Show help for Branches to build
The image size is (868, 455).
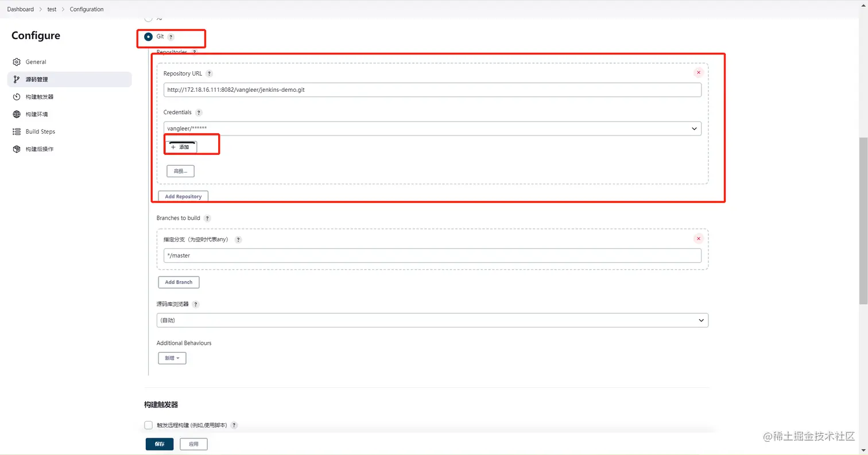(207, 218)
